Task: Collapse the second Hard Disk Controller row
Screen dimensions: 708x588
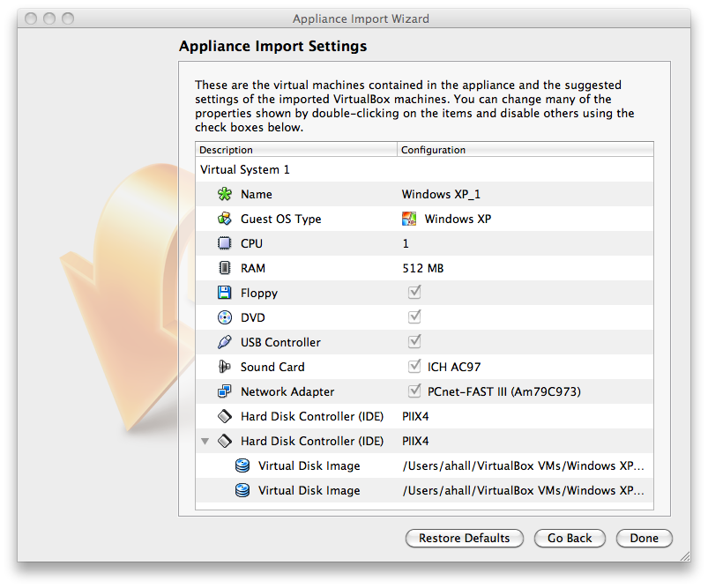Action: pos(205,441)
